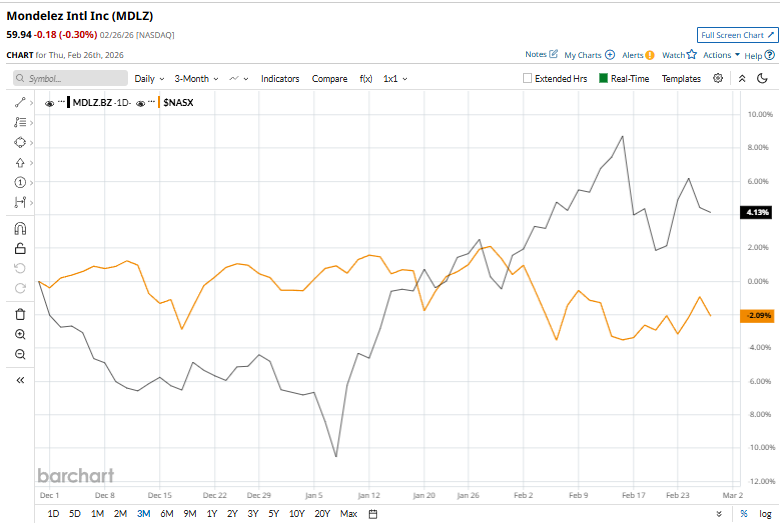
Task: Open chart settings gear
Action: pos(718,78)
